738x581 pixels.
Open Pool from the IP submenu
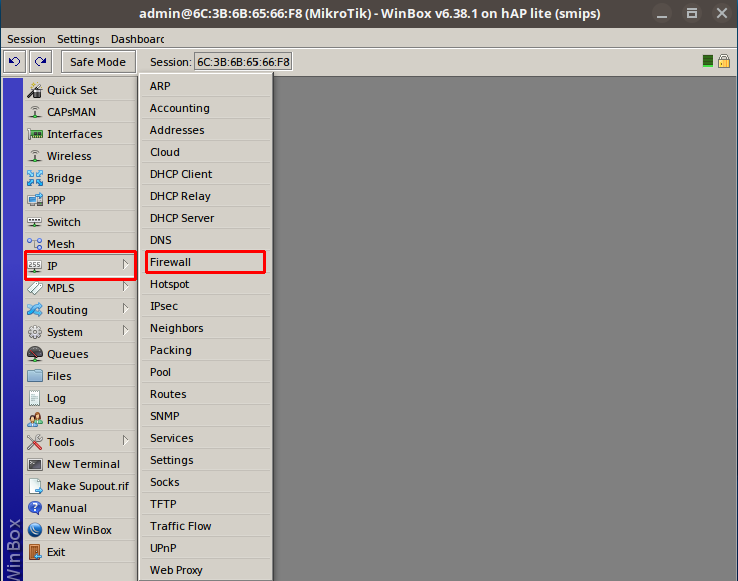click(206, 372)
